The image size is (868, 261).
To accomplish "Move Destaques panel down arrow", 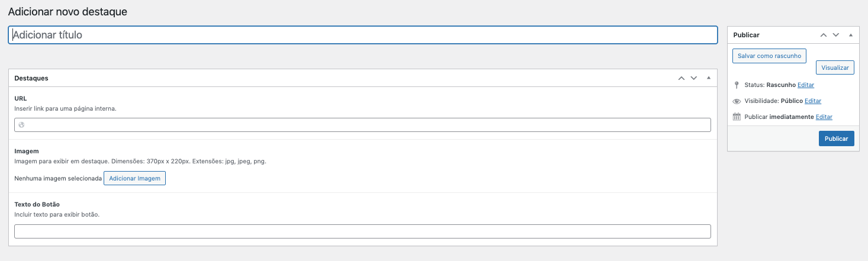I will pos(694,78).
